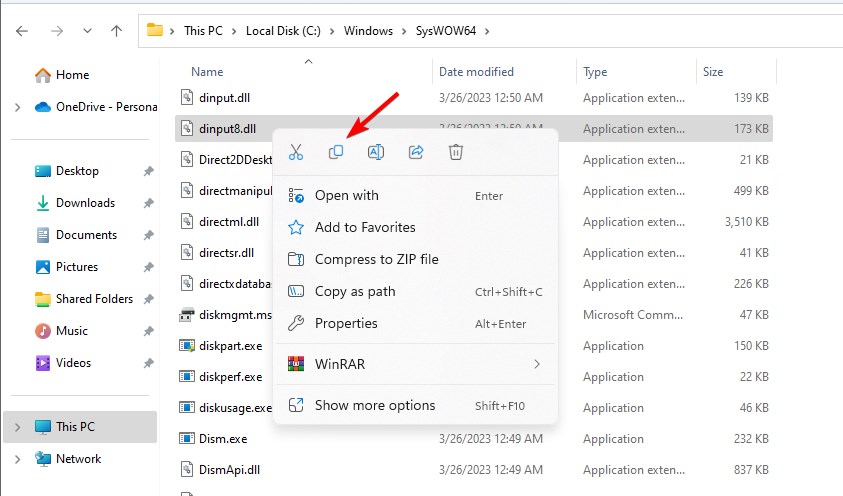This screenshot has width=843, height=496.
Task: Open Shared Folders in the sidebar
Action: 84,299
